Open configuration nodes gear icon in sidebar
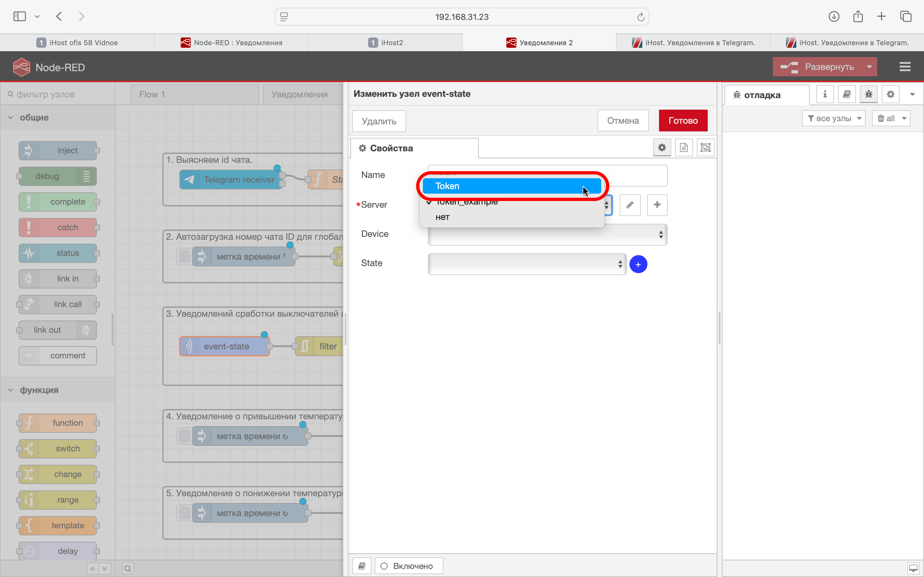The height and width of the screenshot is (577, 924). [x=890, y=94]
